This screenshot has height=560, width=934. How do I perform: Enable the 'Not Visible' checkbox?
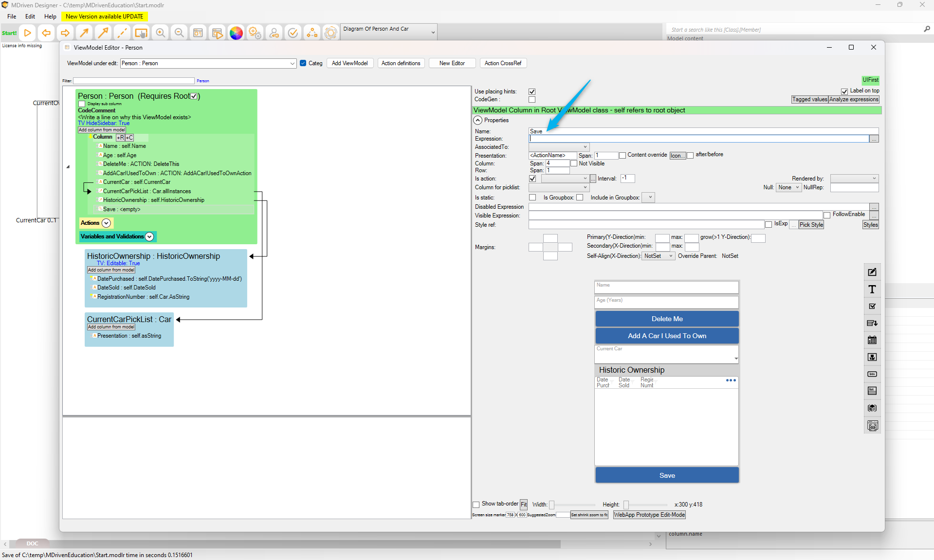click(574, 163)
